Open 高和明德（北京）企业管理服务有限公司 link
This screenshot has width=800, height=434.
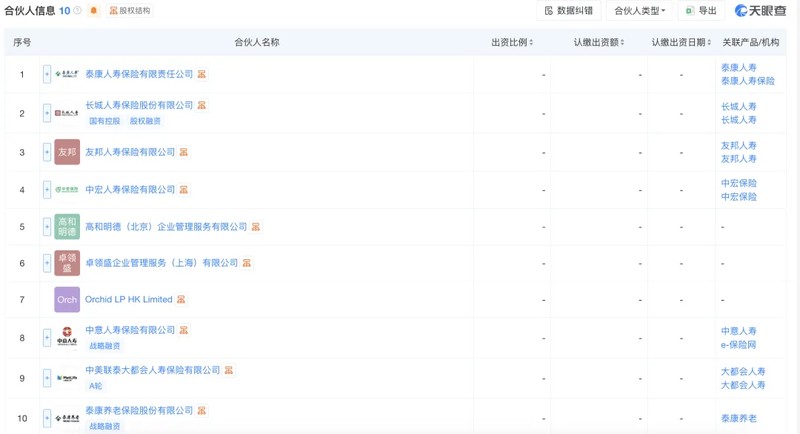click(x=166, y=226)
